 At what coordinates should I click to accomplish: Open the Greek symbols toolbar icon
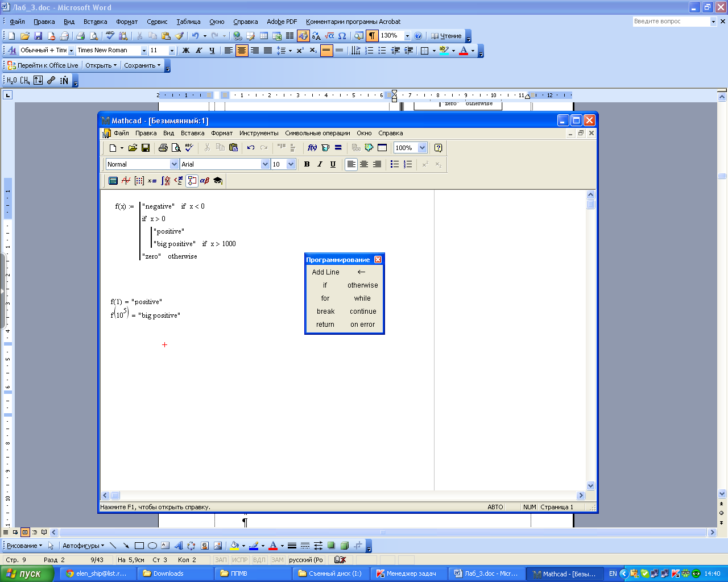(205, 181)
